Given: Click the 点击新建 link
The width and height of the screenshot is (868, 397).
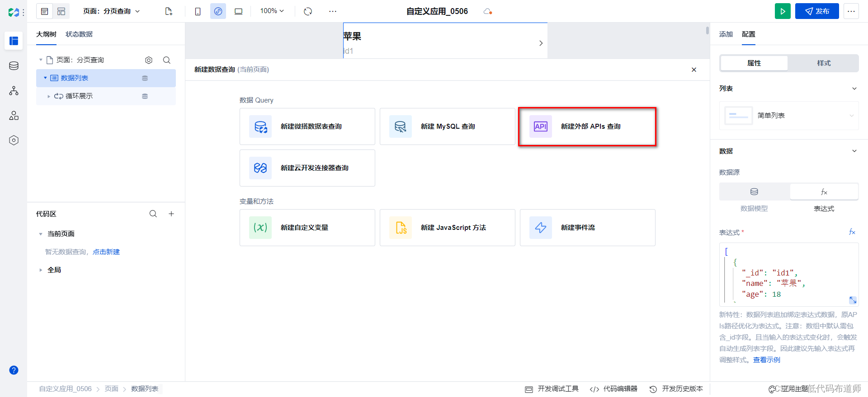Looking at the screenshot, I should (x=106, y=252).
